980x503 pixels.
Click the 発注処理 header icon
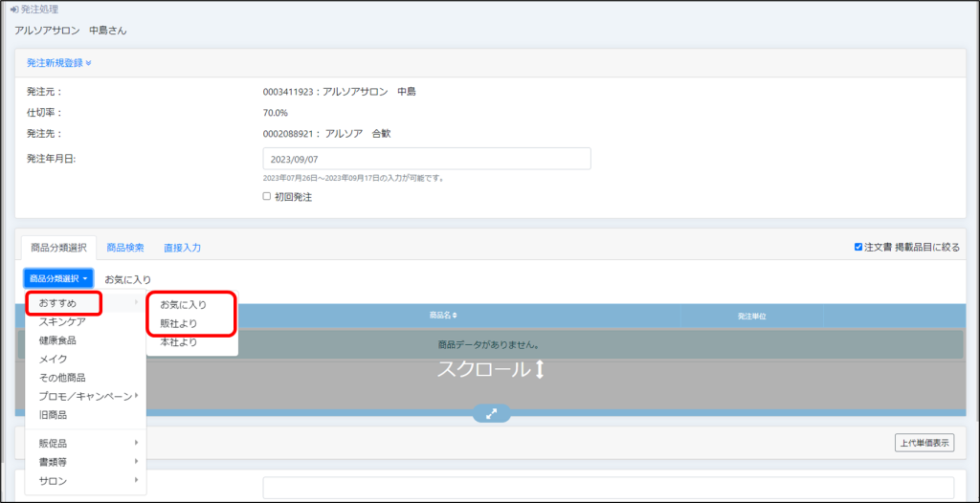(13, 10)
